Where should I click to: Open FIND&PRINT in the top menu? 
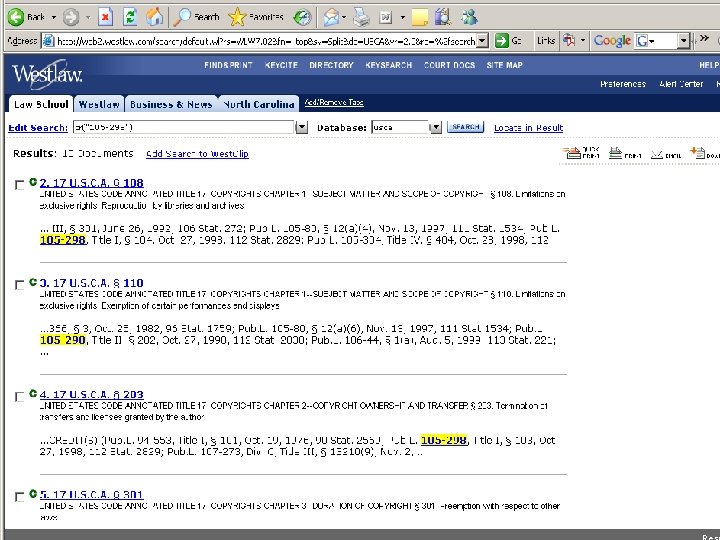pos(228,65)
